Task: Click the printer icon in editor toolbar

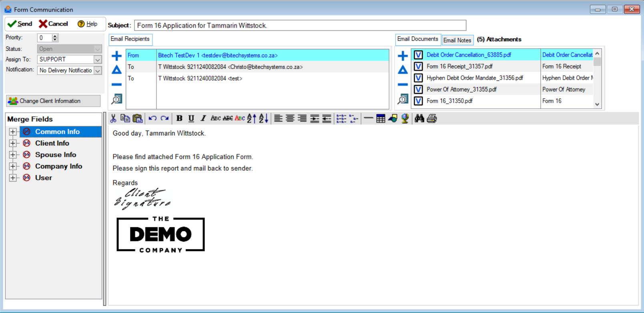Action: click(431, 118)
